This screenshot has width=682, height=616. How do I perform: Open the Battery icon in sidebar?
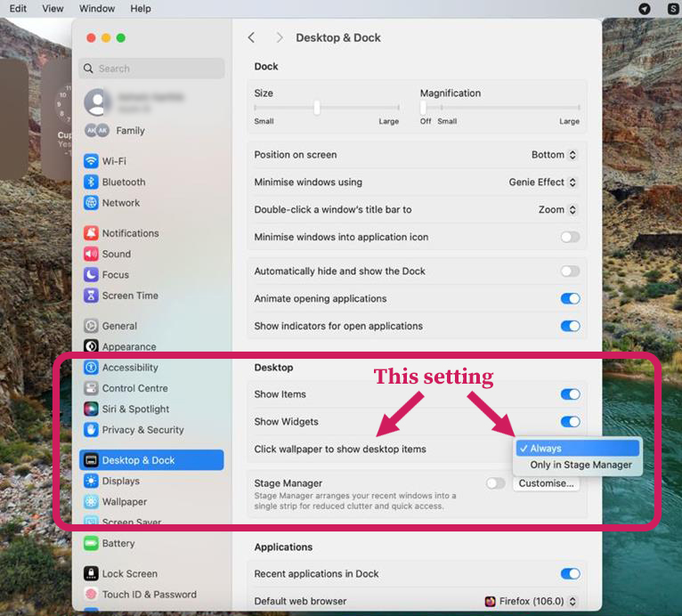[91, 543]
